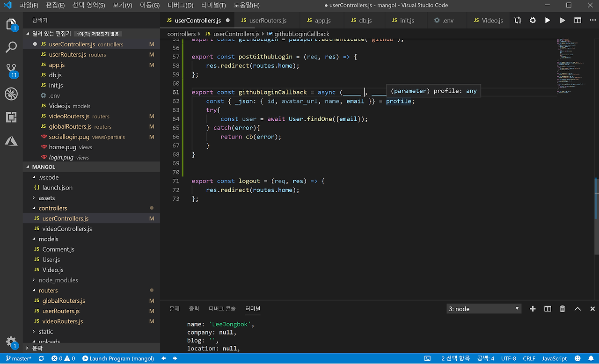Open the 터미널(T) menu

pos(213,6)
